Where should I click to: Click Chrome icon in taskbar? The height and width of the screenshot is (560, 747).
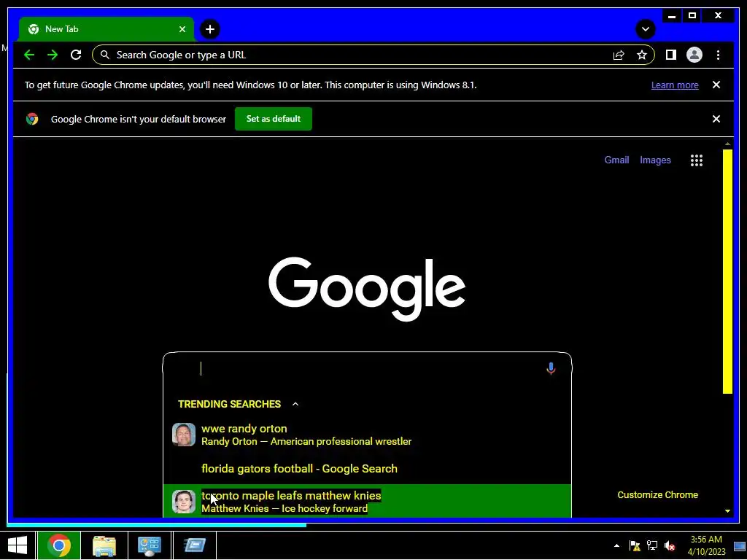pos(59,545)
